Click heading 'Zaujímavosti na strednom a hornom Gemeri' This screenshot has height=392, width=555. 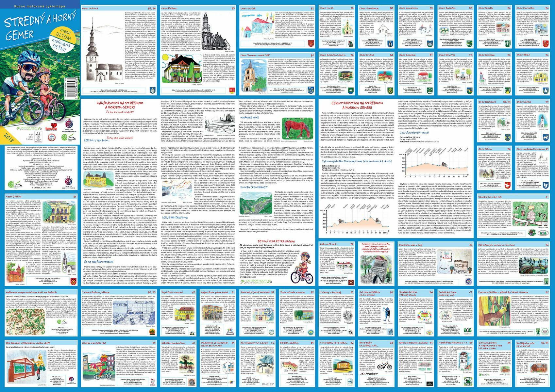coord(120,105)
